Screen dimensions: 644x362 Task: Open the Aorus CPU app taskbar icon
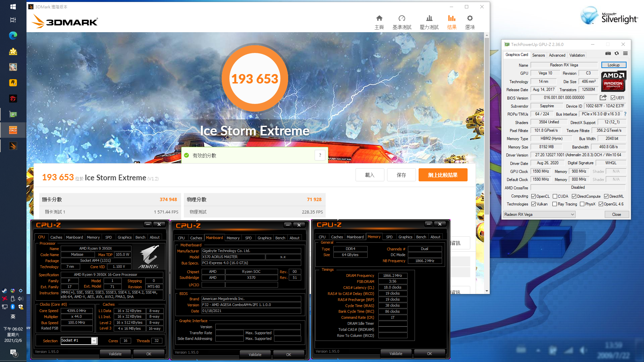pos(13,130)
